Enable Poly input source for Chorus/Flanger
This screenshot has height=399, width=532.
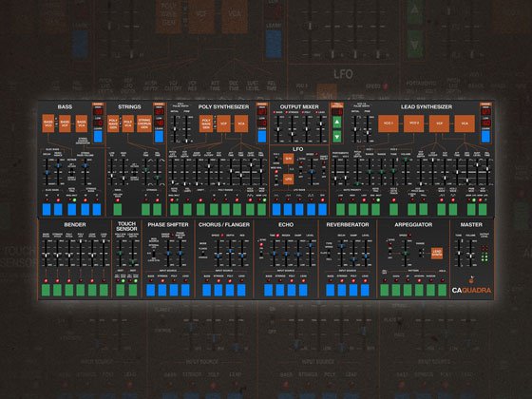coord(230,291)
